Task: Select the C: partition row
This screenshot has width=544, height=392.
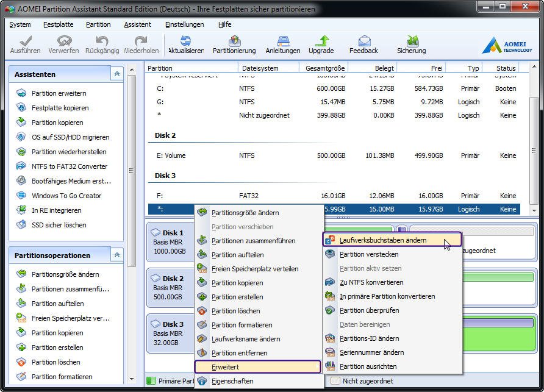Action: [x=334, y=88]
